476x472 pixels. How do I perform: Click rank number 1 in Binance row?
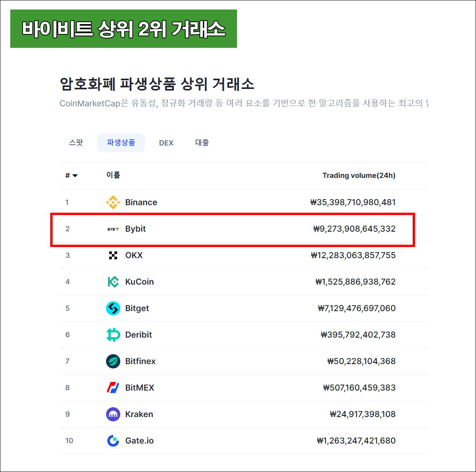click(67, 202)
